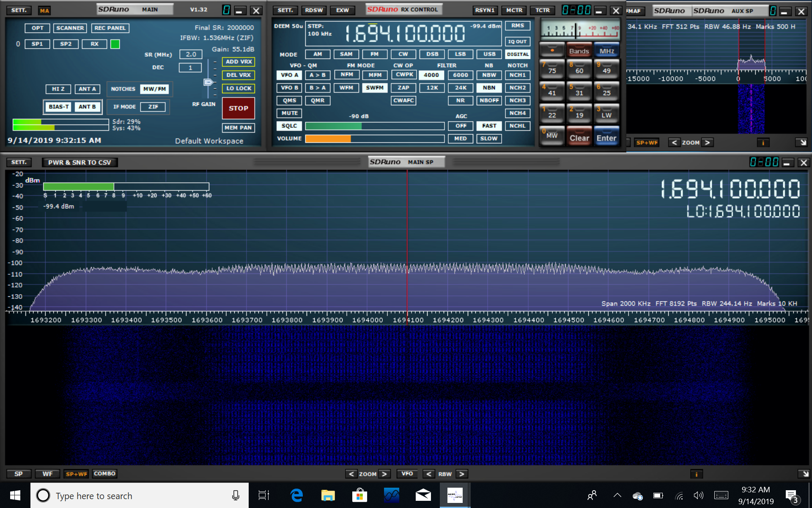Click the ZIF IF mode selector

(x=153, y=107)
